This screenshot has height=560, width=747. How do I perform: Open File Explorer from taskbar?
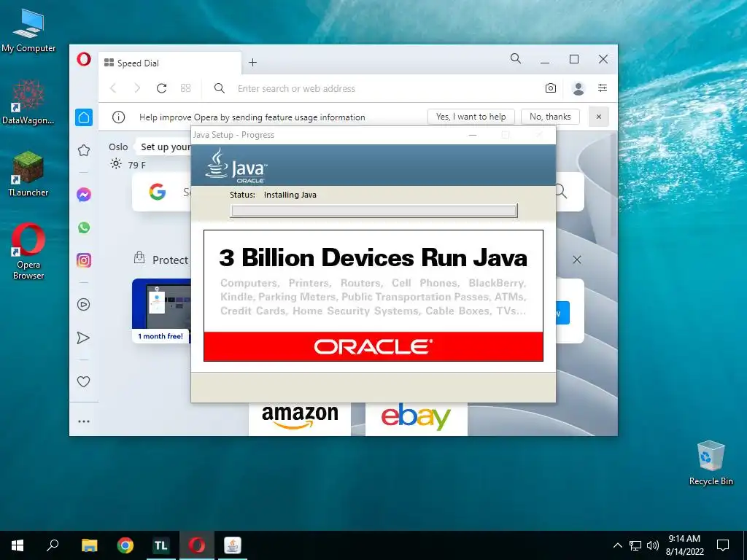89,545
